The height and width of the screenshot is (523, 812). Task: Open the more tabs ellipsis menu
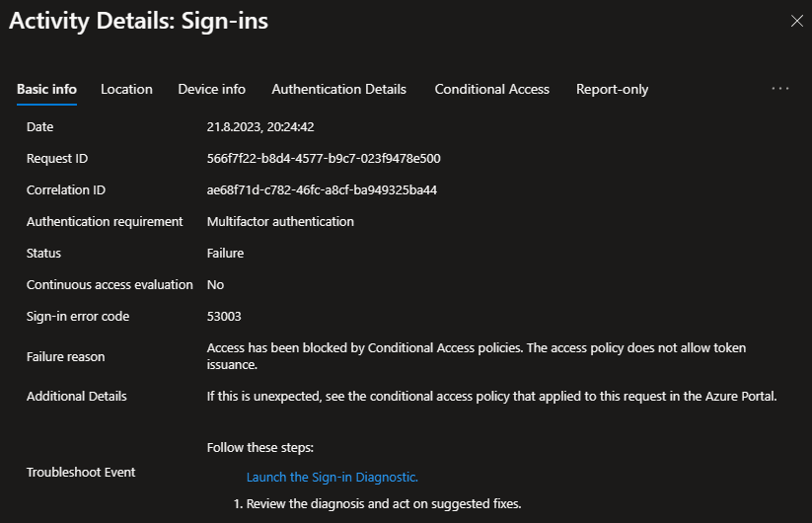coord(780,89)
